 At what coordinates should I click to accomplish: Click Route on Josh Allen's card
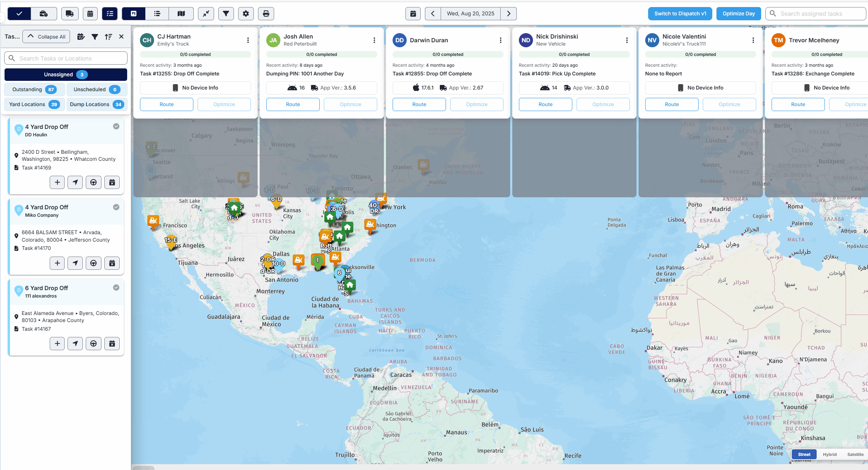pyautogui.click(x=293, y=104)
